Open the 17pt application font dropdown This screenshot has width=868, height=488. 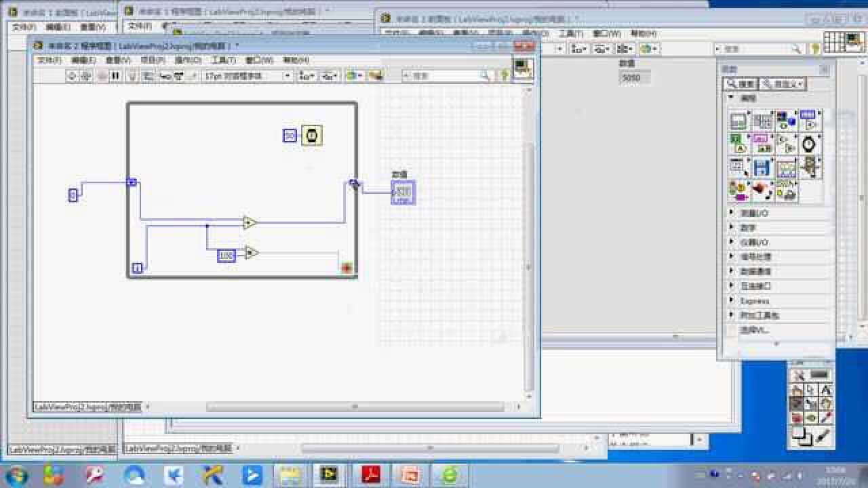pyautogui.click(x=248, y=76)
